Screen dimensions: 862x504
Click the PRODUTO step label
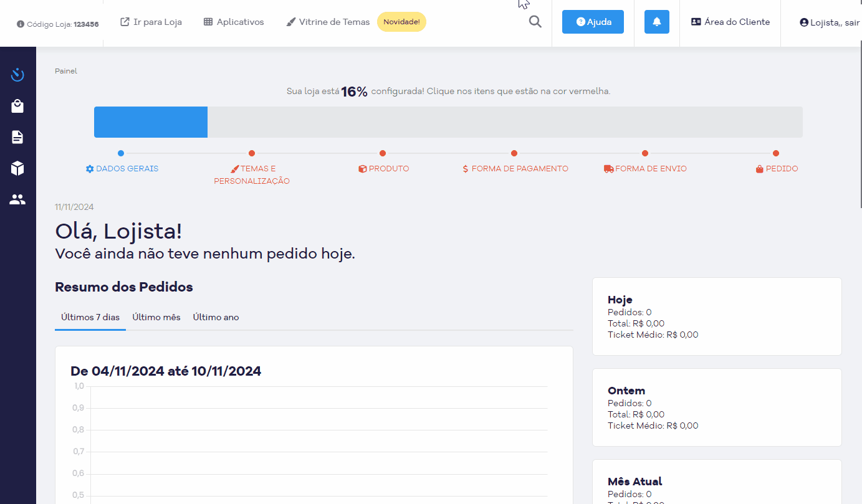(389, 169)
